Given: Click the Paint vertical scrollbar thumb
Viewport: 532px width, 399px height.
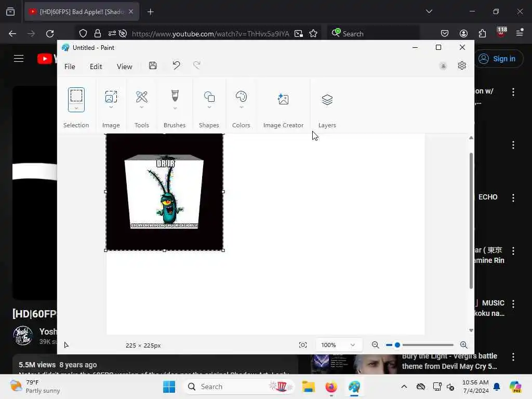Looking at the screenshot, I should pos(471,220).
